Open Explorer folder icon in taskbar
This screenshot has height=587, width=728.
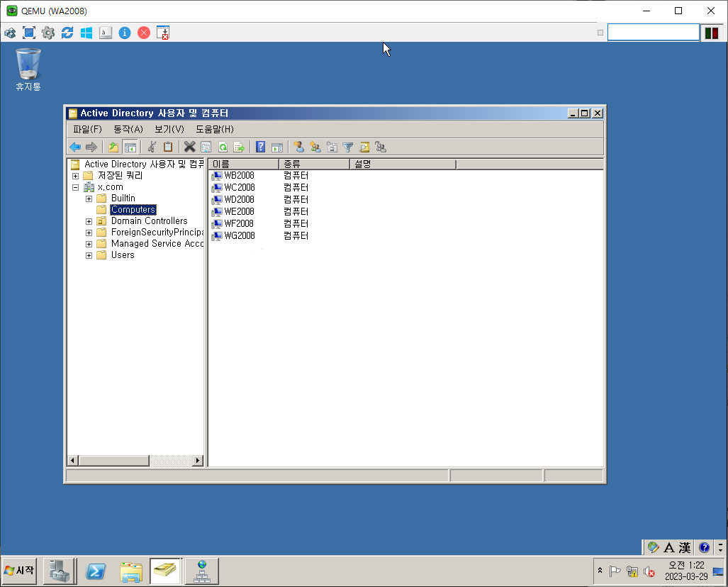point(131,571)
